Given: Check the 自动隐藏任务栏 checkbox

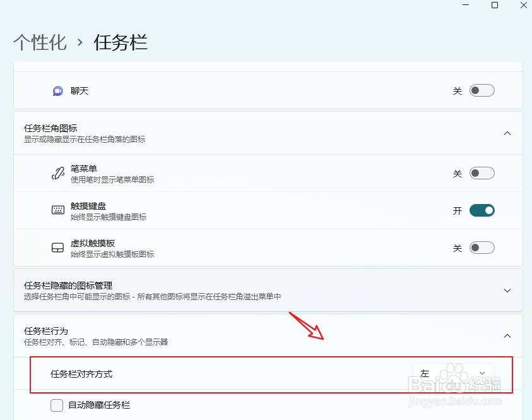Looking at the screenshot, I should (x=56, y=406).
